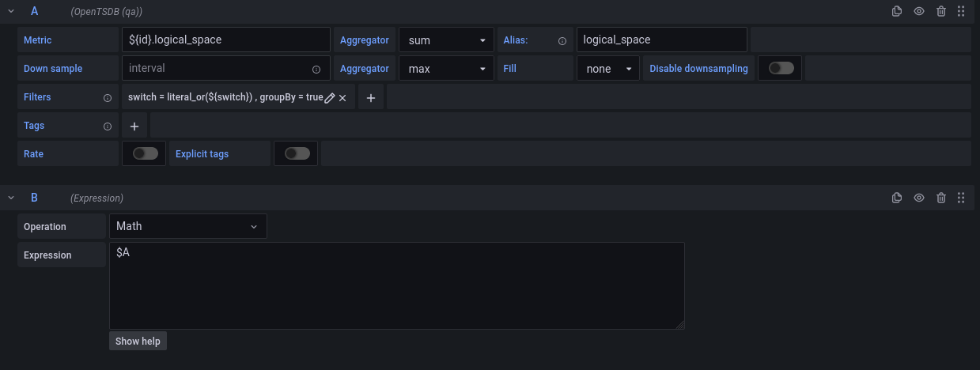Screen dimensions: 980x370
Task: Click the (Expression) label
Action: tap(96, 198)
